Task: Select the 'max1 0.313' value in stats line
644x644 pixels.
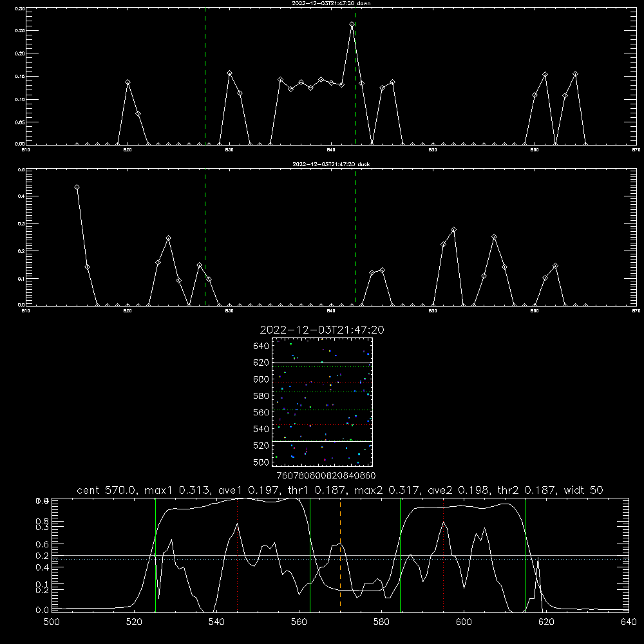Action: click(x=177, y=490)
